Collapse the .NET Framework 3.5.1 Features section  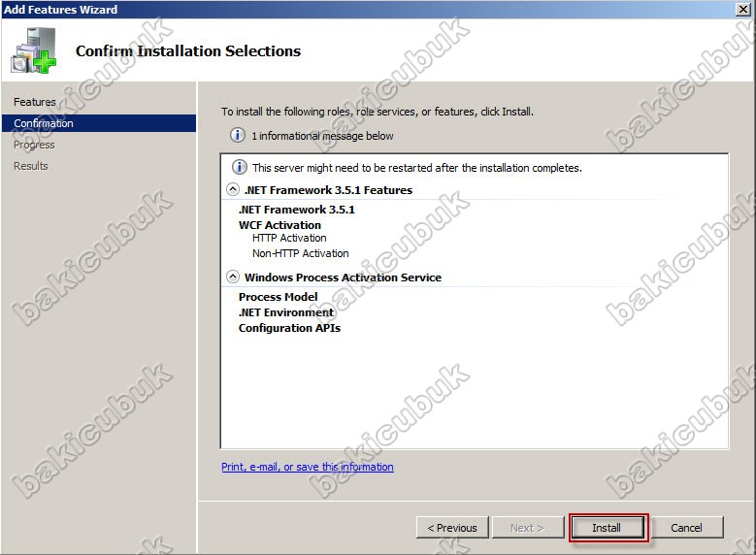pos(232,189)
